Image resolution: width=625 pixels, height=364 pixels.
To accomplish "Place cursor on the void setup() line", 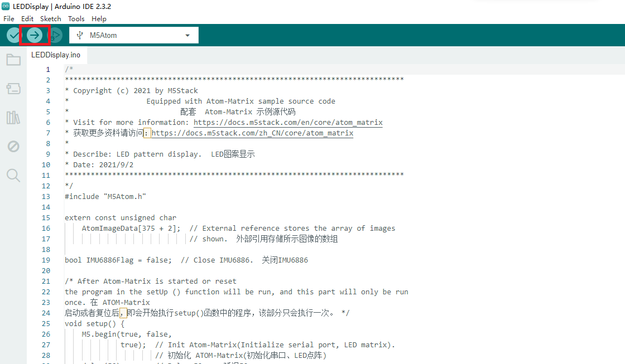I will point(94,323).
